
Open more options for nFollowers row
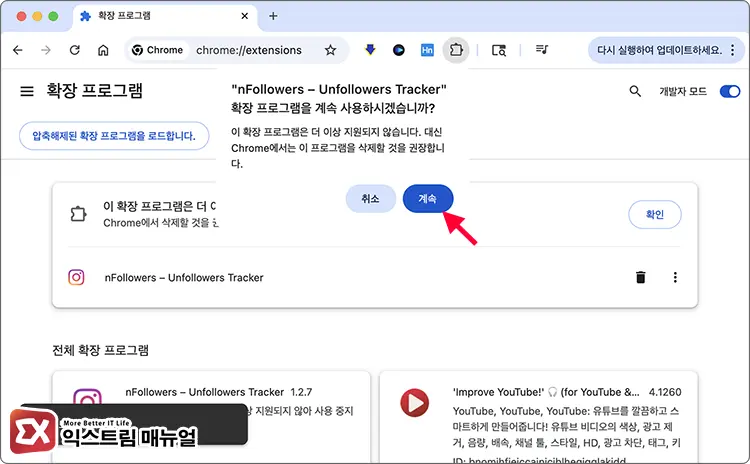675,277
